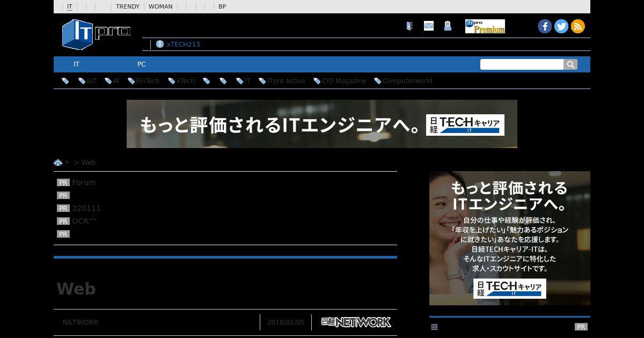Open the AI tag link
644x338 pixels.
(x=116, y=81)
